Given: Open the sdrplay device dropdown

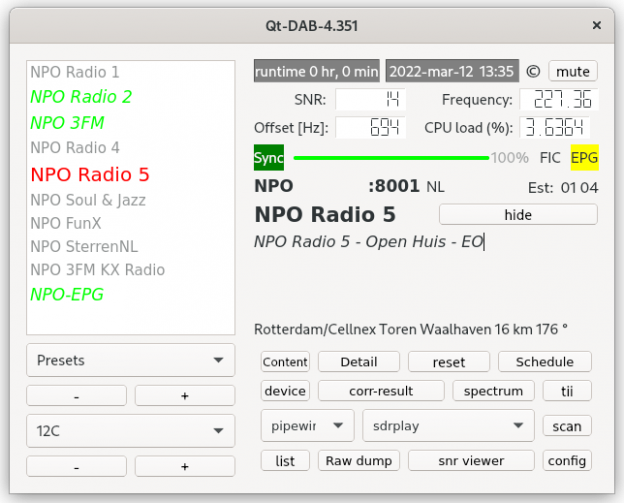Looking at the screenshot, I should click(x=447, y=425).
